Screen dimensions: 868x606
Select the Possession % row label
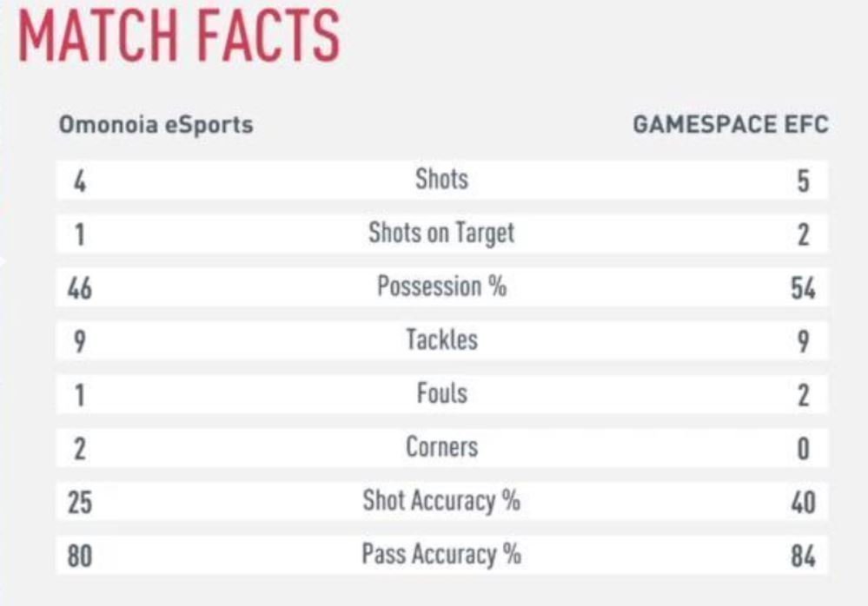[441, 287]
